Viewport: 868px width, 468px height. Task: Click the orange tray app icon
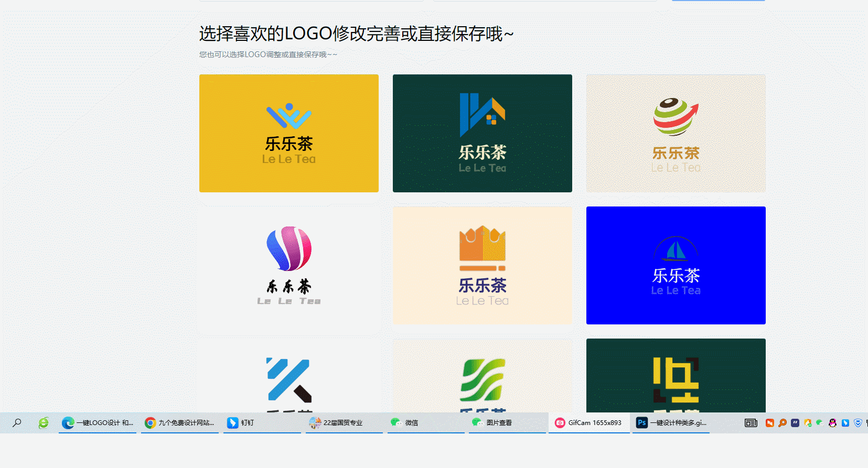770,423
